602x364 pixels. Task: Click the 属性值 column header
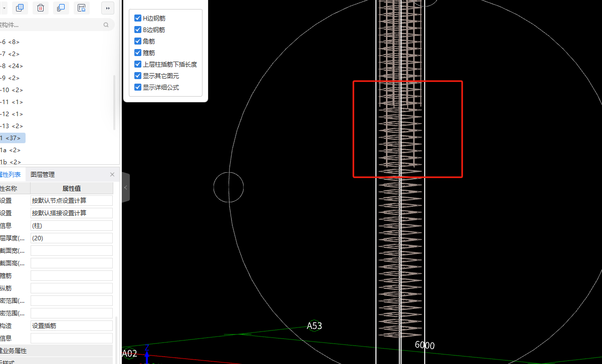(72, 188)
